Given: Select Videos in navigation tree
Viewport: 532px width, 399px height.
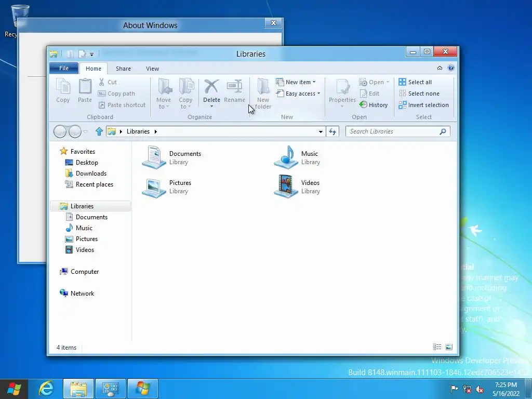Looking at the screenshot, I should coord(79,250).
